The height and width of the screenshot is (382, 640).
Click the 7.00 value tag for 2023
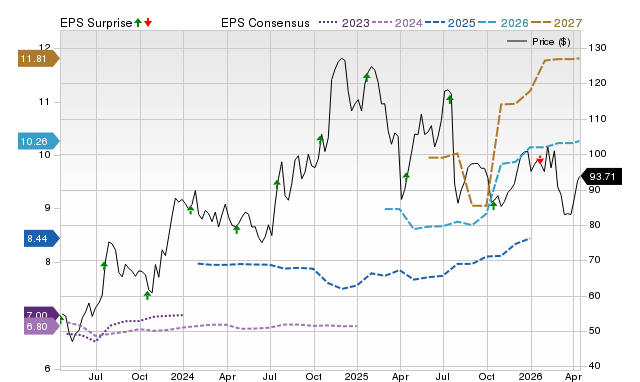click(x=42, y=313)
